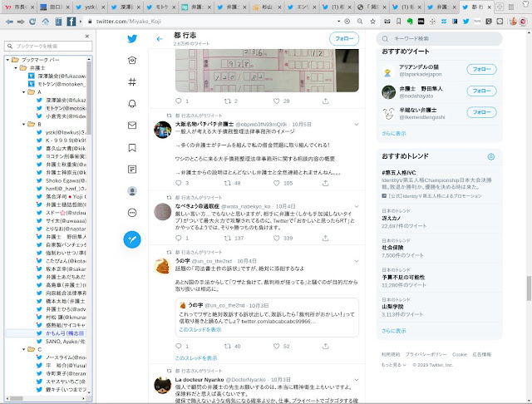The image size is (532, 404).
Task: Switch to the 田口 browser tab
Action: pos(54,7)
